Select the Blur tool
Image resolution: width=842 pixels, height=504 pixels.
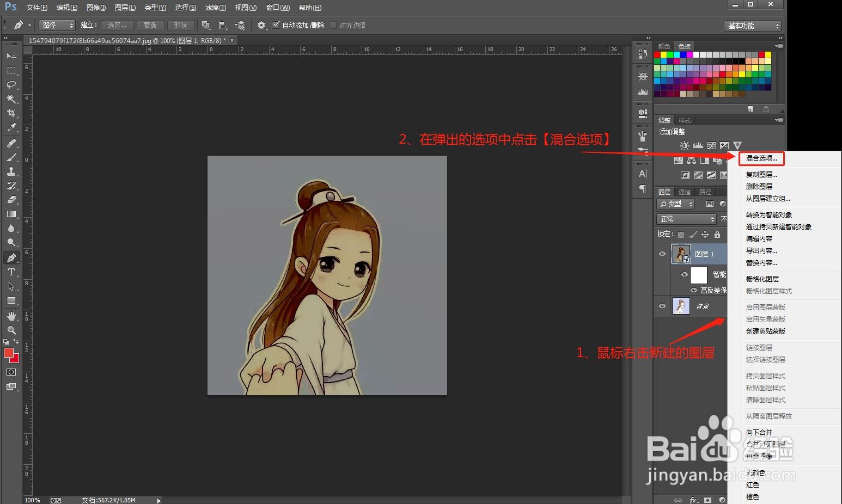pyautogui.click(x=11, y=228)
